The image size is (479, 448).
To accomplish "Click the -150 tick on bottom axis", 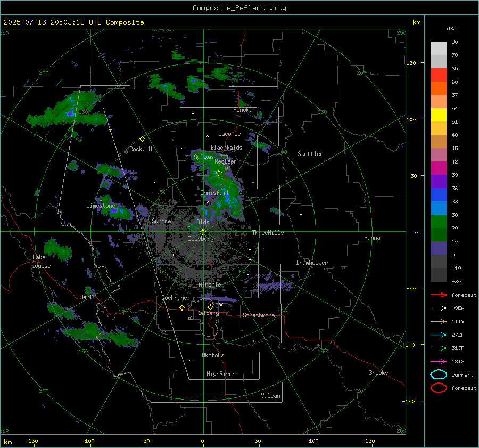I will [31, 441].
